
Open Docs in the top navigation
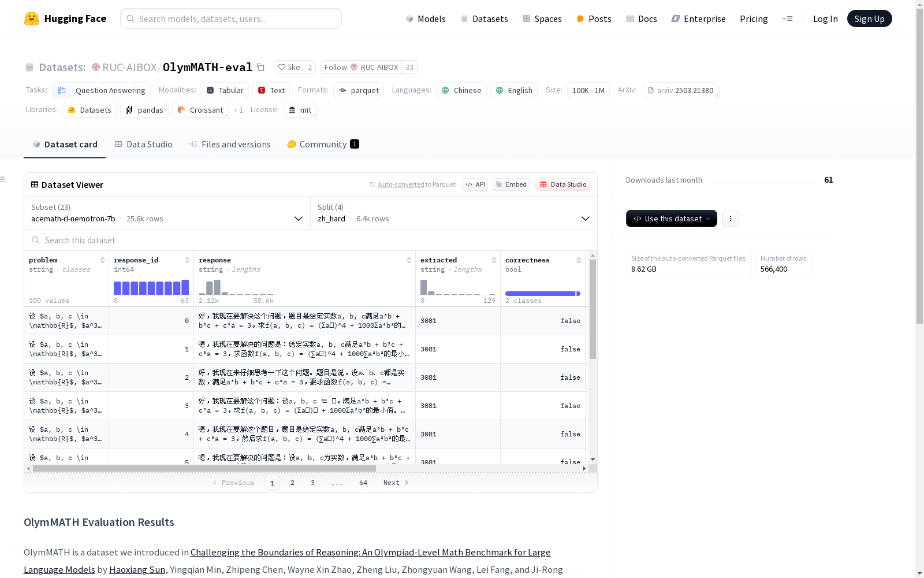click(x=642, y=18)
